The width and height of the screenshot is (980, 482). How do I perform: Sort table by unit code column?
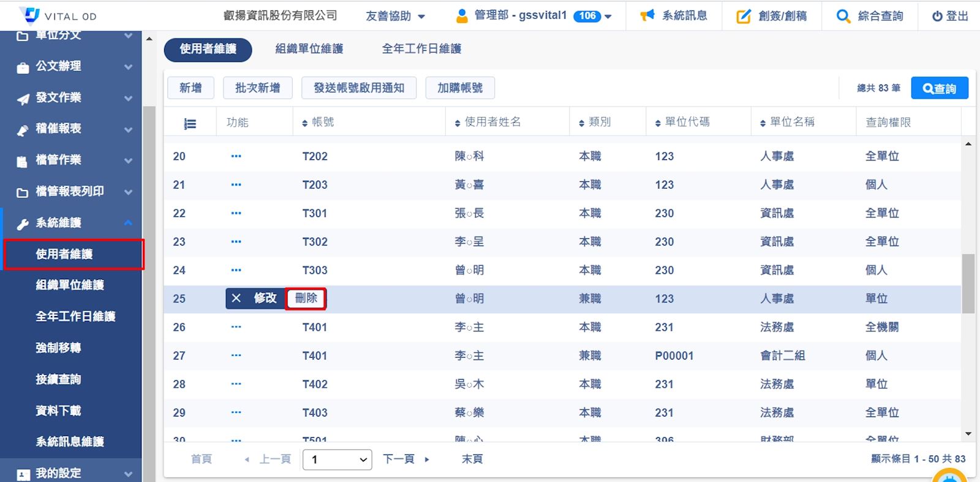[x=682, y=122]
